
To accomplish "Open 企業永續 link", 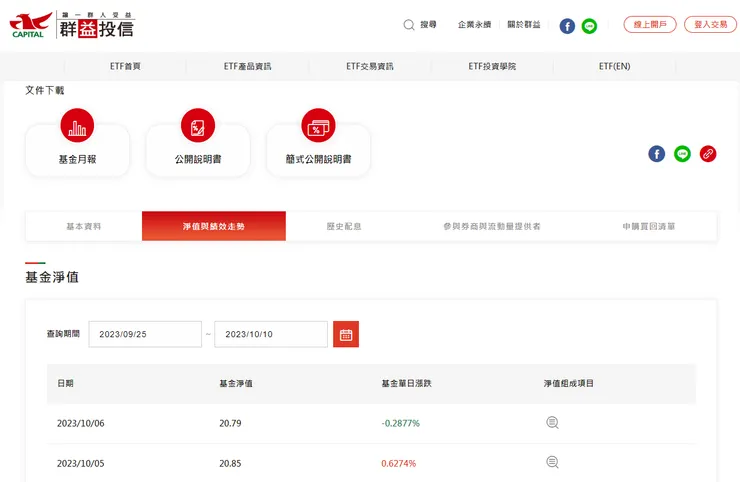I will [x=474, y=25].
